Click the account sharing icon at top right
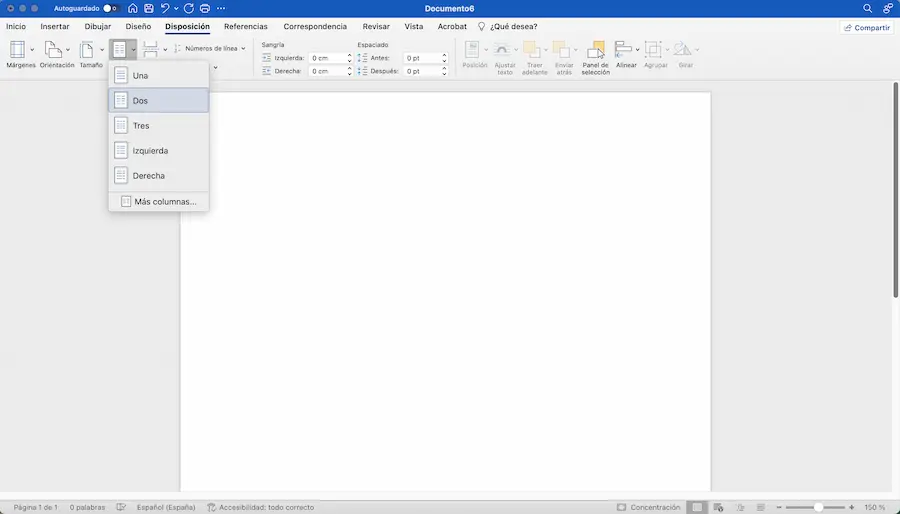Image resolution: width=900 pixels, height=514 pixels. tap(887, 9)
